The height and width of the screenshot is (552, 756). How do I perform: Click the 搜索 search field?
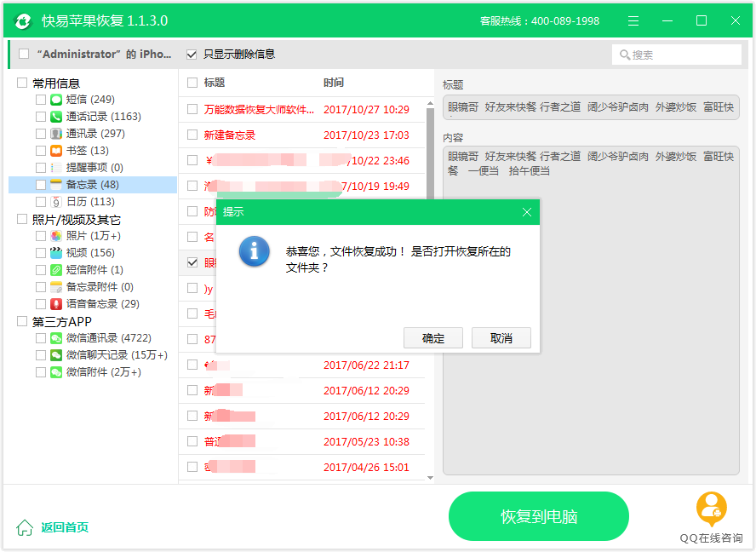coord(677,55)
